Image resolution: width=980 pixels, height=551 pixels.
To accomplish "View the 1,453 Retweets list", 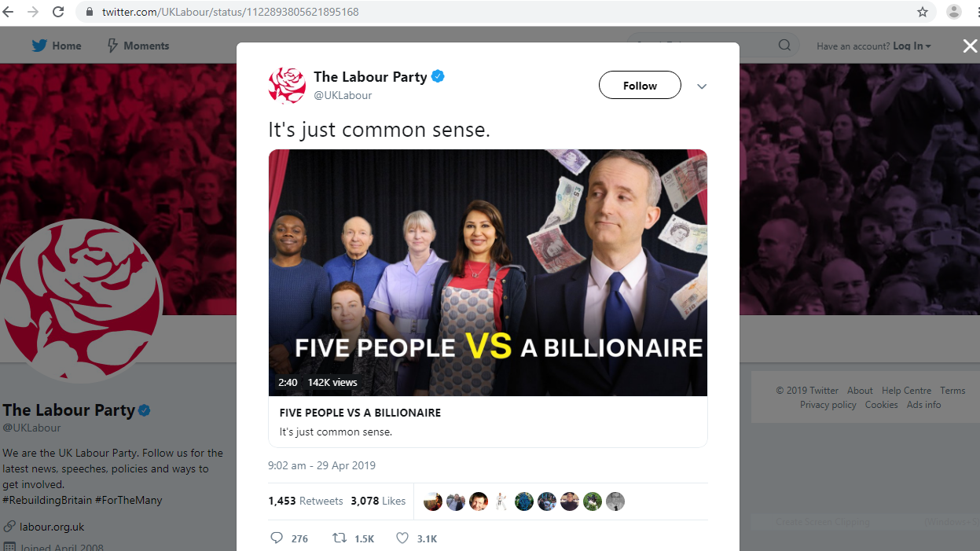I will 305,501.
